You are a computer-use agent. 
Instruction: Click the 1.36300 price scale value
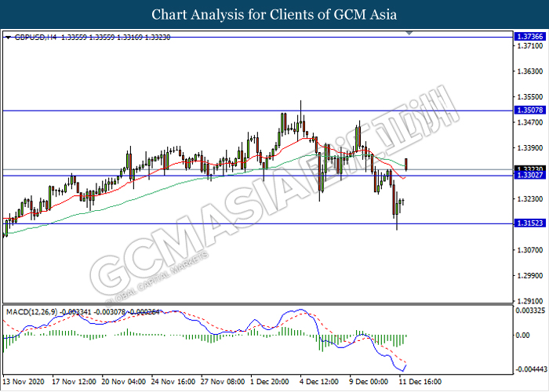(529, 71)
